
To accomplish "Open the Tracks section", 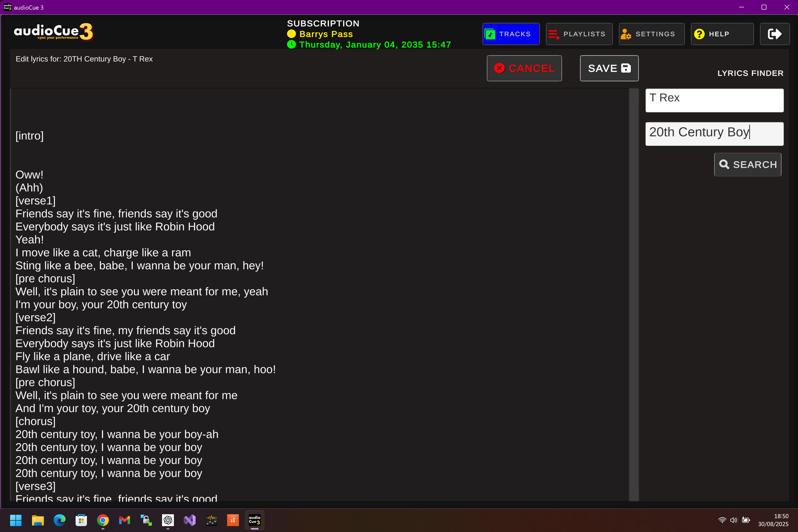I will point(511,34).
